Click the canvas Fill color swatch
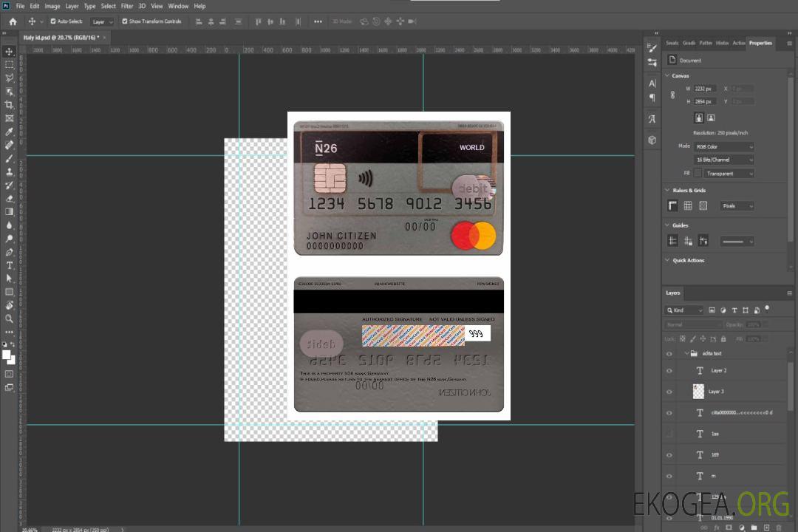Viewport: 798px width, 532px height. click(x=698, y=174)
